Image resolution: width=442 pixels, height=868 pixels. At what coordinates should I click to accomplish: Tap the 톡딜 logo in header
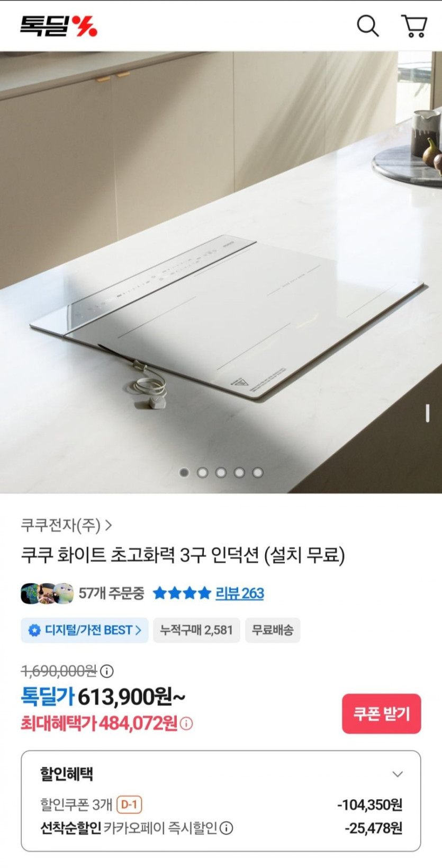[59, 25]
